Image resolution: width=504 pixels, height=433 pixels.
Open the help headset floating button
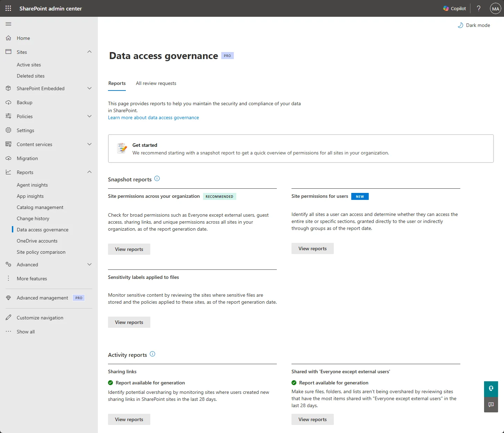point(491,389)
